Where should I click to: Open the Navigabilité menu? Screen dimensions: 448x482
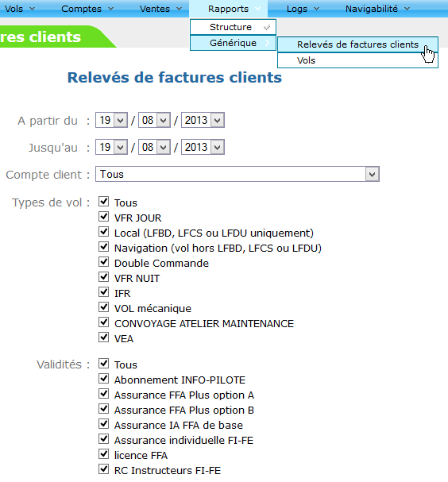(377, 9)
